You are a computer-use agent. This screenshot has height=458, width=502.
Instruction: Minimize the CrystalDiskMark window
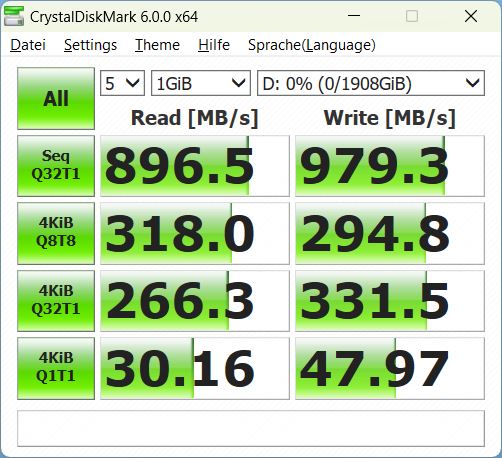click(x=354, y=16)
